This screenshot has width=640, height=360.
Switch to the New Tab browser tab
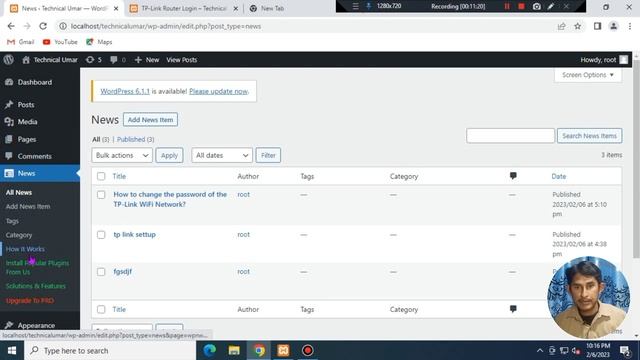(x=272, y=8)
